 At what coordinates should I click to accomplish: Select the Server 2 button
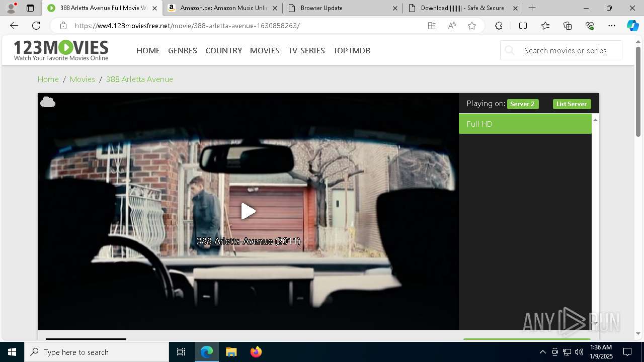522,104
